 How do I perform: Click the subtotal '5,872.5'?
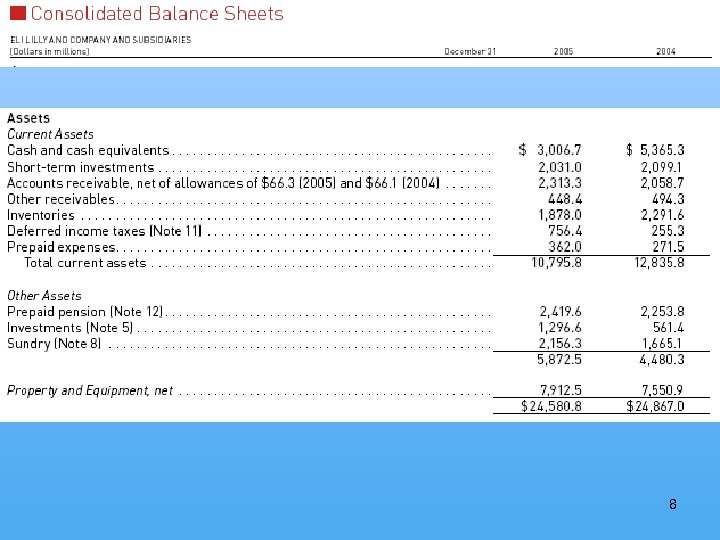pyautogui.click(x=559, y=359)
